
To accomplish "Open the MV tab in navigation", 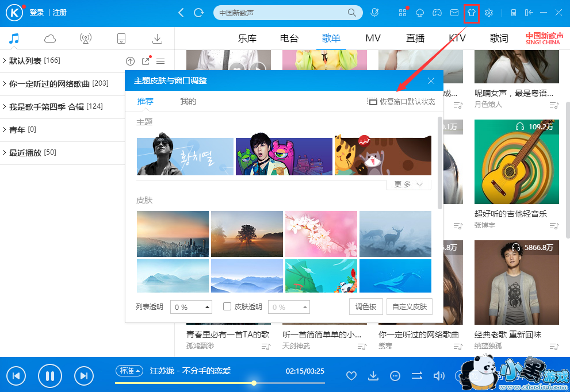I will coord(373,39).
